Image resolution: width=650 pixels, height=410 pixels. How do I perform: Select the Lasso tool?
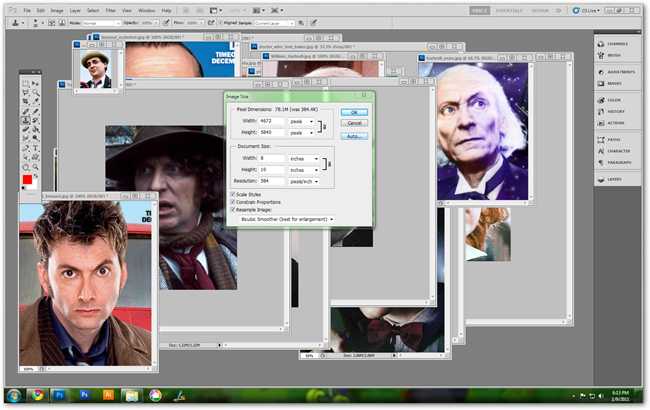[26, 92]
